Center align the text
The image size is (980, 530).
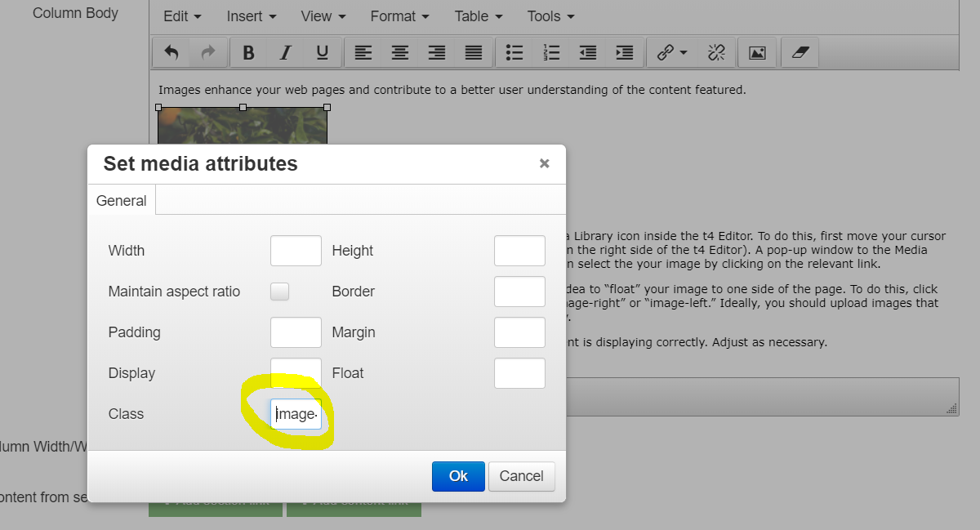[x=400, y=53]
